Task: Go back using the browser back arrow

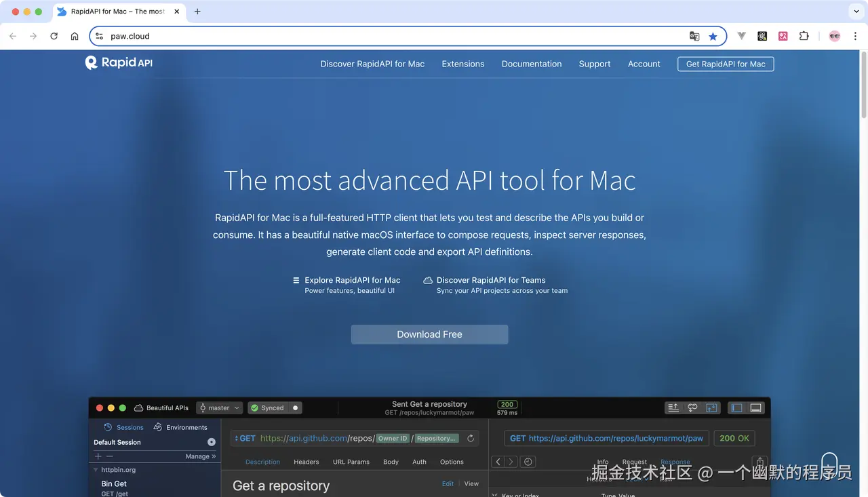Action: click(13, 36)
